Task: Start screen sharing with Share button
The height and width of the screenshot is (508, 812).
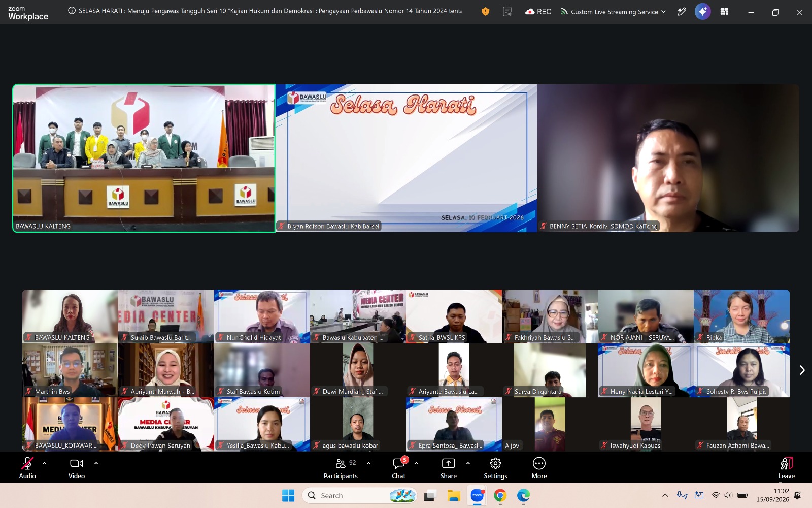Action: click(x=449, y=467)
